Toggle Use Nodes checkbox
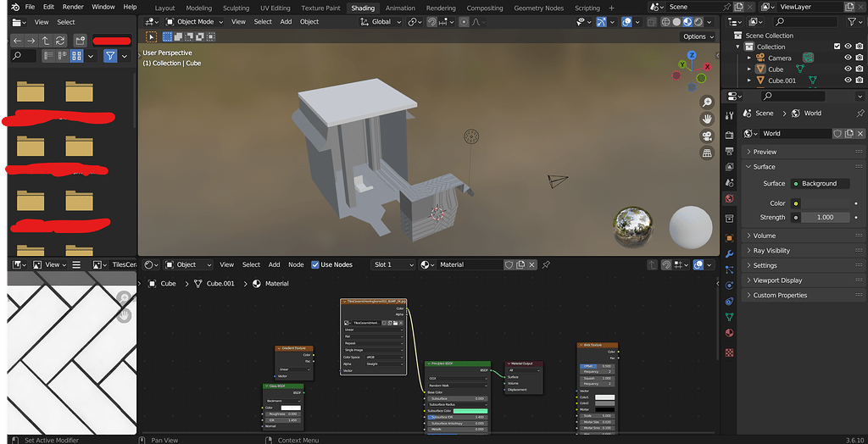Image resolution: width=868 pixels, height=444 pixels. 315,264
